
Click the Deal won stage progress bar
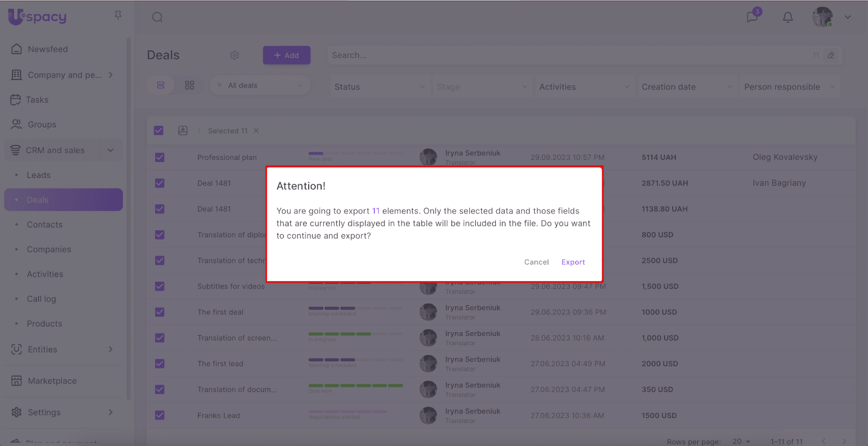(x=355, y=386)
